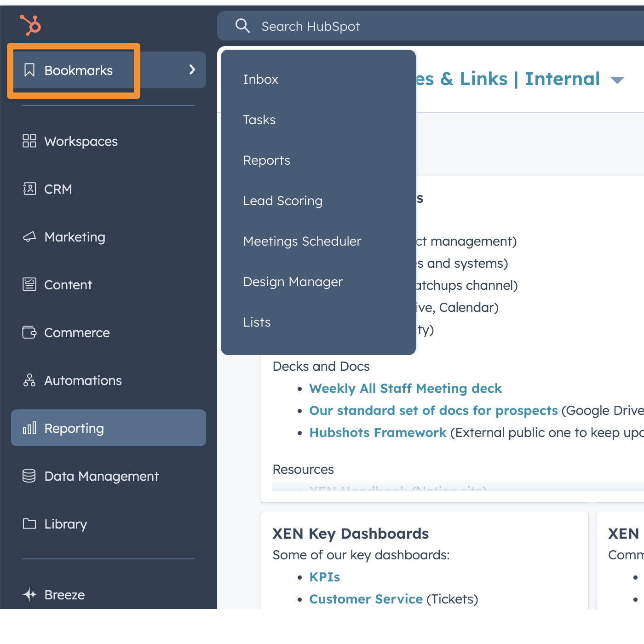
Task: Open Breeze via its sparkle icon
Action: [x=29, y=595]
